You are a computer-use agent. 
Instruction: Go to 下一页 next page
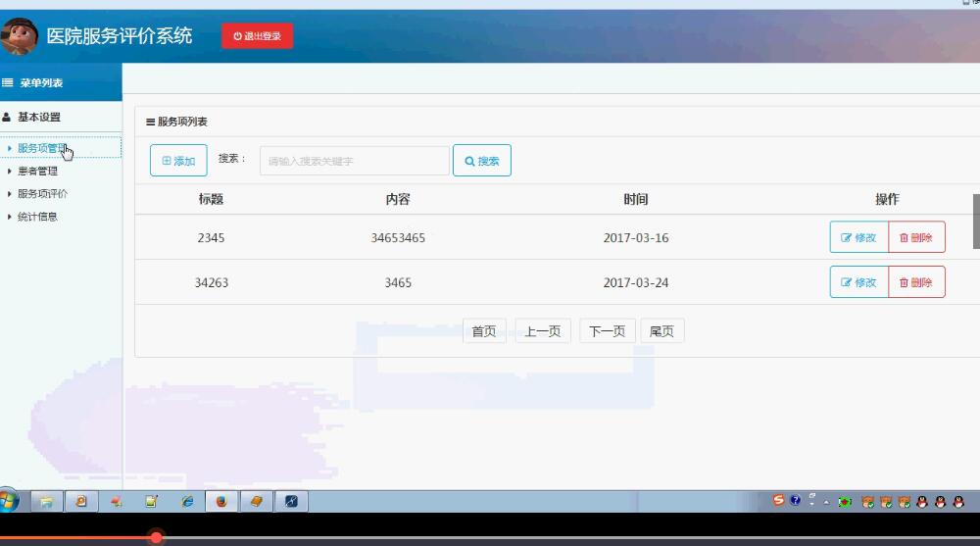(x=607, y=331)
